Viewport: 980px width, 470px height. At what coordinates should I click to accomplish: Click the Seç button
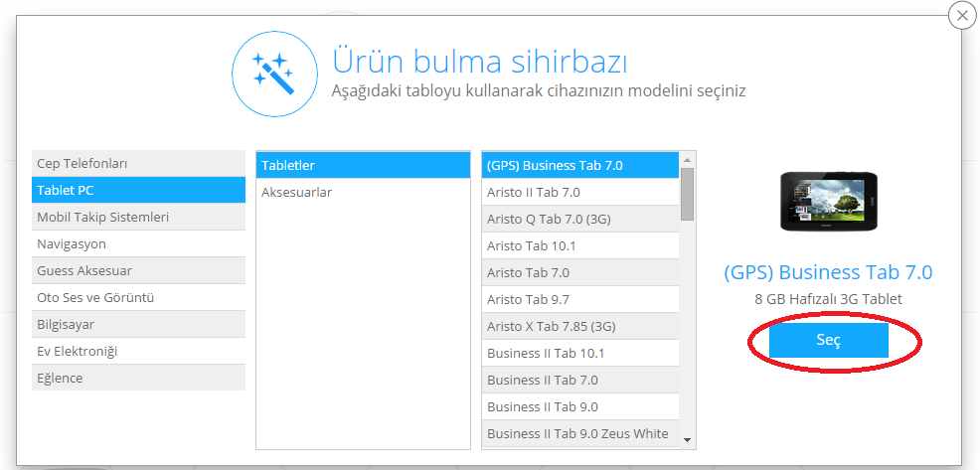pos(829,340)
